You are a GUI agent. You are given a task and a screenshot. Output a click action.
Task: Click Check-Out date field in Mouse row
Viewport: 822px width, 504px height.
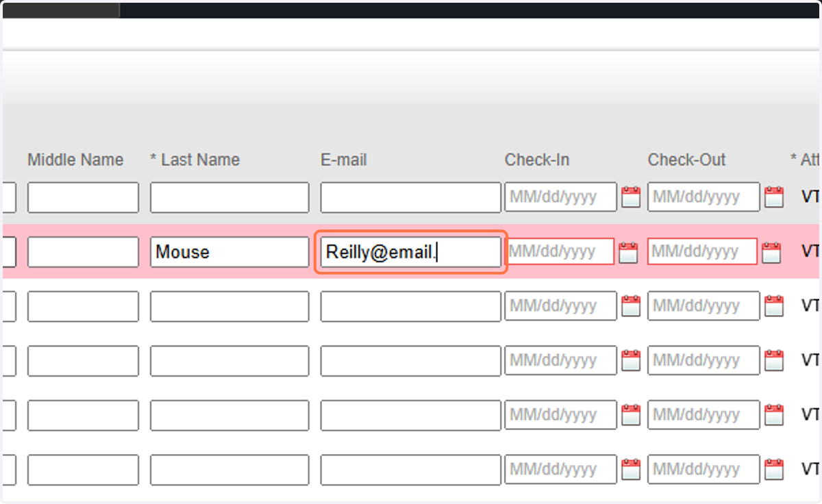703,252
